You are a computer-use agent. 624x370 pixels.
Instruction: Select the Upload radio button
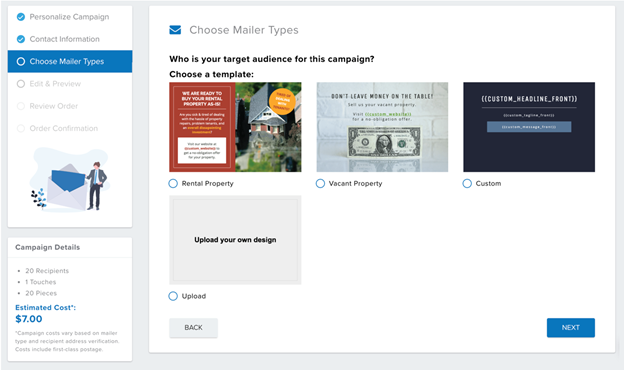(x=173, y=296)
